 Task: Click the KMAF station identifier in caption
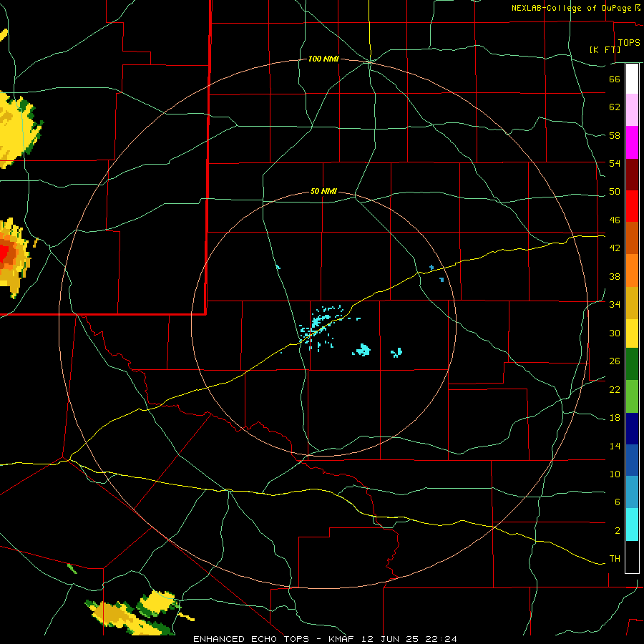click(x=341, y=639)
